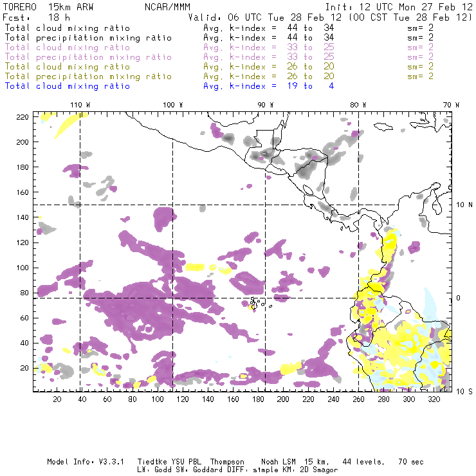Pick olive 'Total precipitation mixing ratio' legend entry
This screenshot has width=476, height=476.
coord(88,76)
